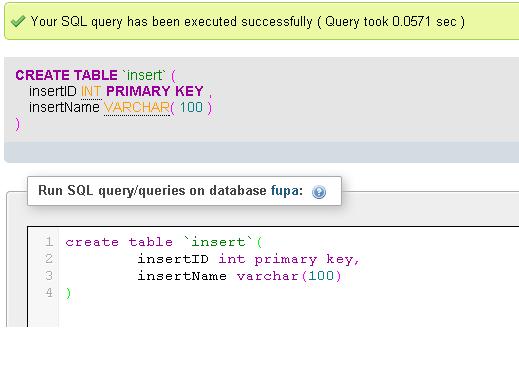Click the SQL help question-mark icon
The image size is (519, 384).
point(319,192)
